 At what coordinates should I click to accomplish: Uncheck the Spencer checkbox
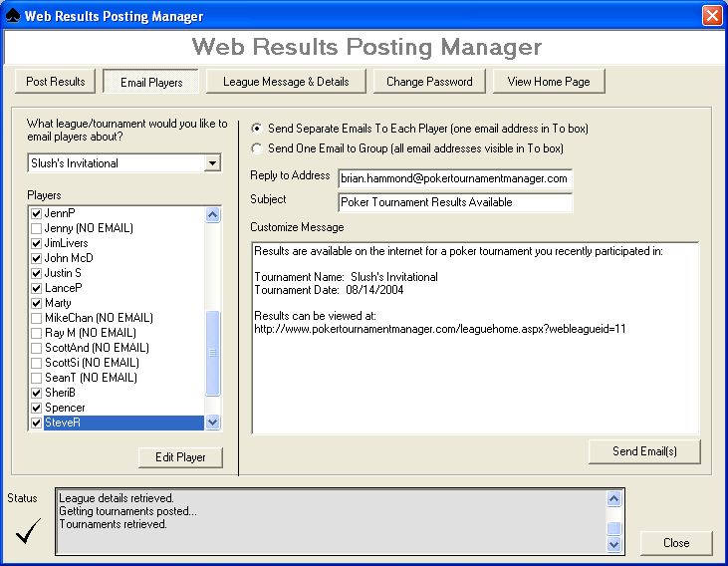coord(36,408)
